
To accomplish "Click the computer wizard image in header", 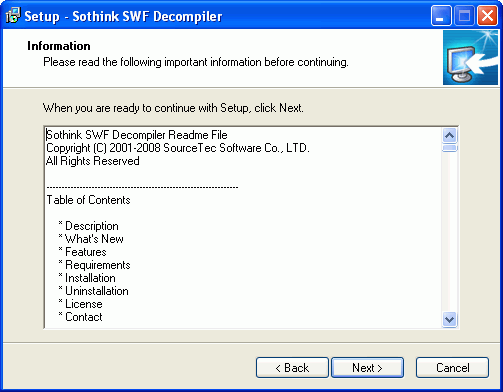I will pos(470,57).
